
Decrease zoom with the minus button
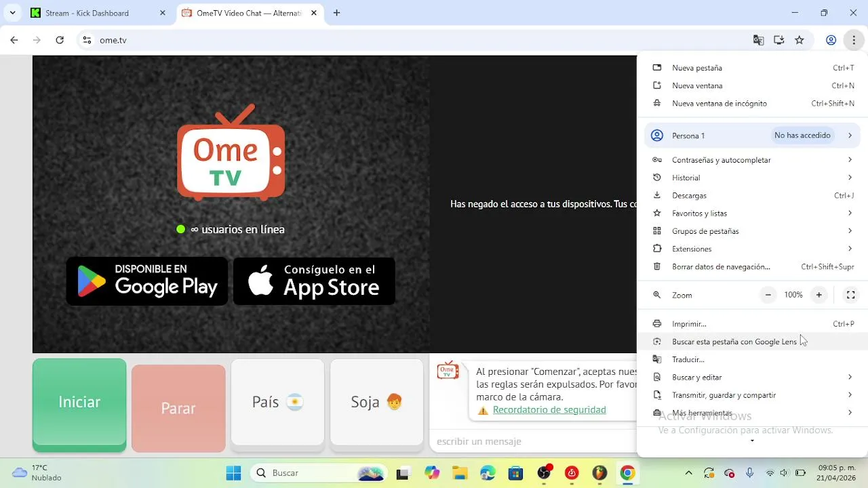point(768,295)
